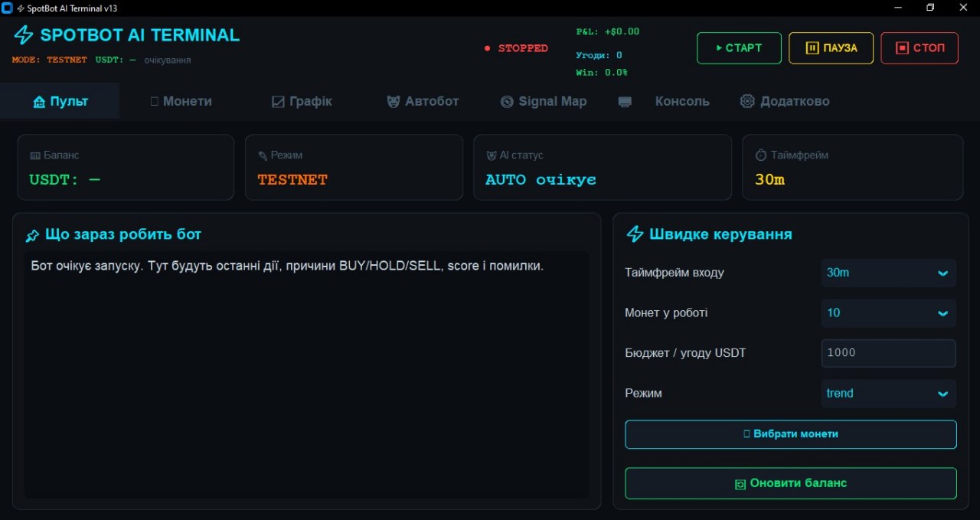Switch to the Графік tab

click(x=302, y=101)
